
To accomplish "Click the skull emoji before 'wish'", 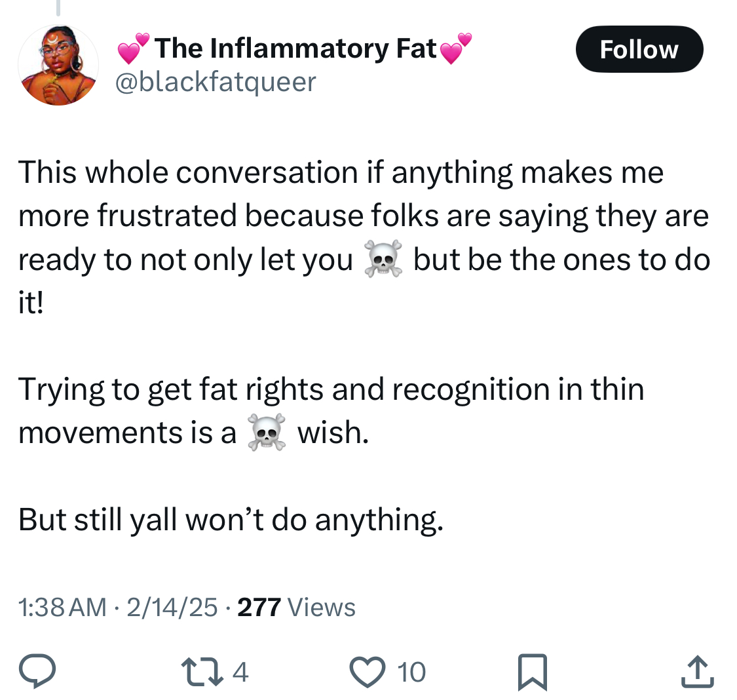I will [x=267, y=433].
